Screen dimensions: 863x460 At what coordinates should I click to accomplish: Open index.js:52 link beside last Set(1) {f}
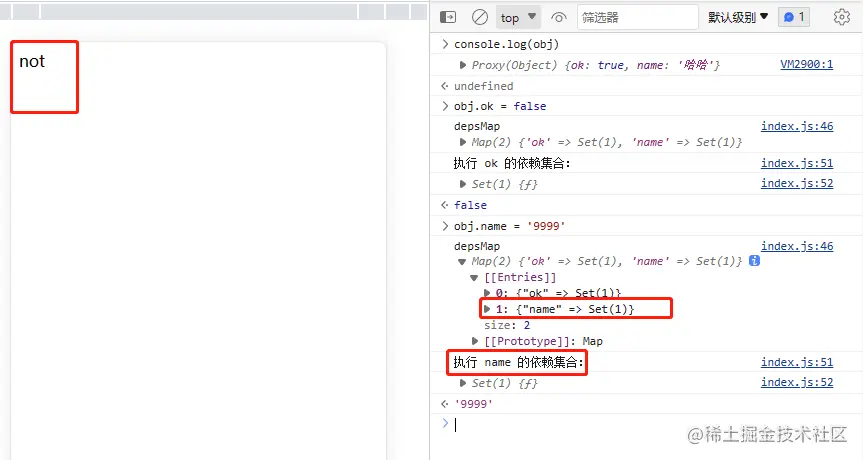coord(797,382)
